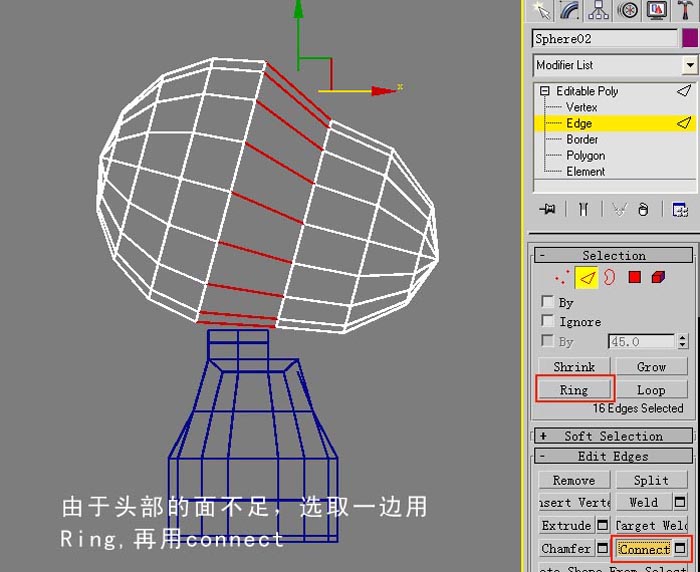Select Editable Poly in modifier stack
Image resolution: width=700 pixels, height=572 pixels.
[x=587, y=91]
